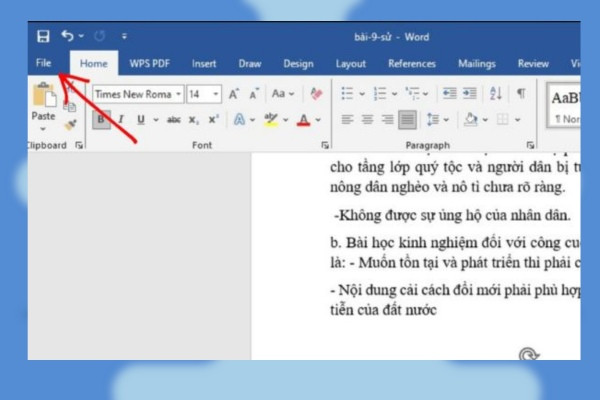Viewport: 600px width, 400px height.
Task: Clear all formatting with eraser icon
Action: 316,94
